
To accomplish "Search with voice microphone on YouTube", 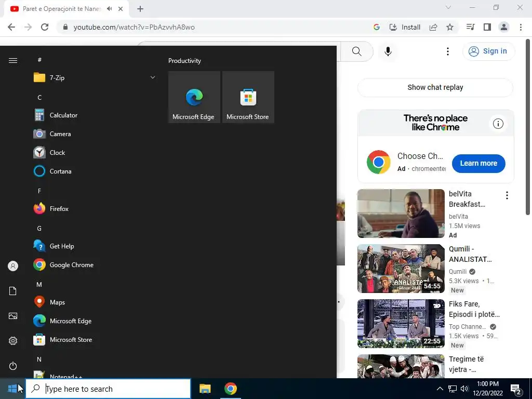I will pyautogui.click(x=388, y=51).
